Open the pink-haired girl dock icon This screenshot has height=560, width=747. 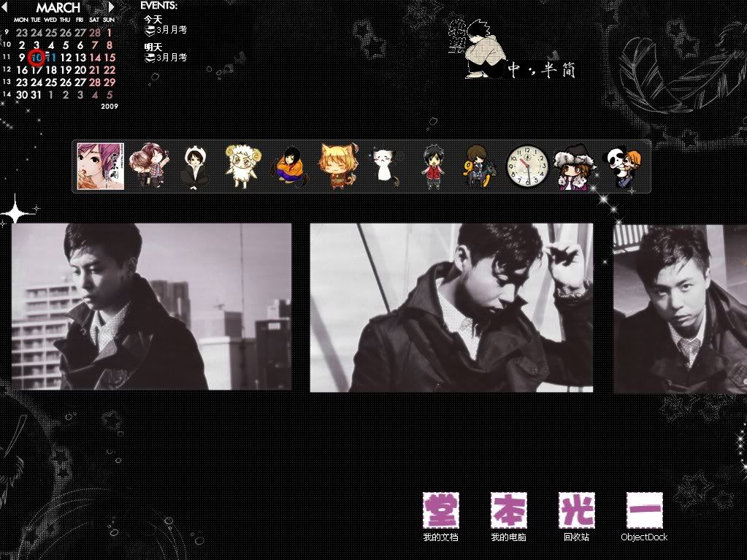point(101,166)
